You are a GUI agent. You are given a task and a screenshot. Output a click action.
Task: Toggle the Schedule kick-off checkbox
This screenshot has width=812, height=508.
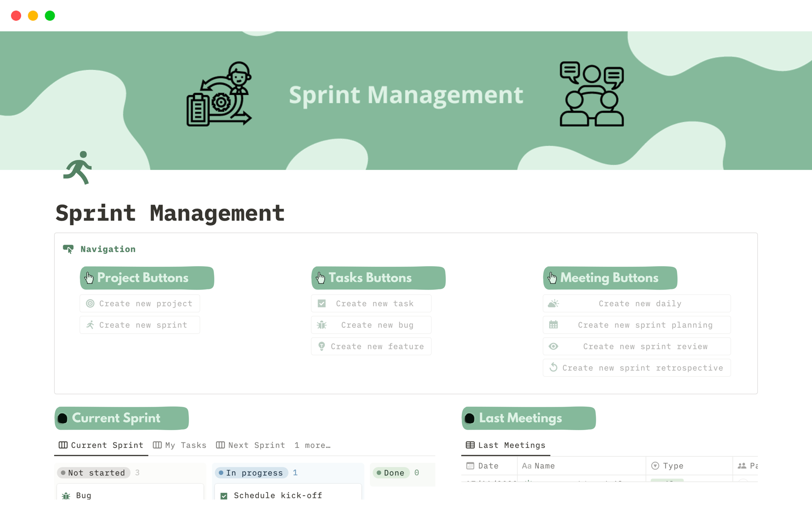pos(224,496)
